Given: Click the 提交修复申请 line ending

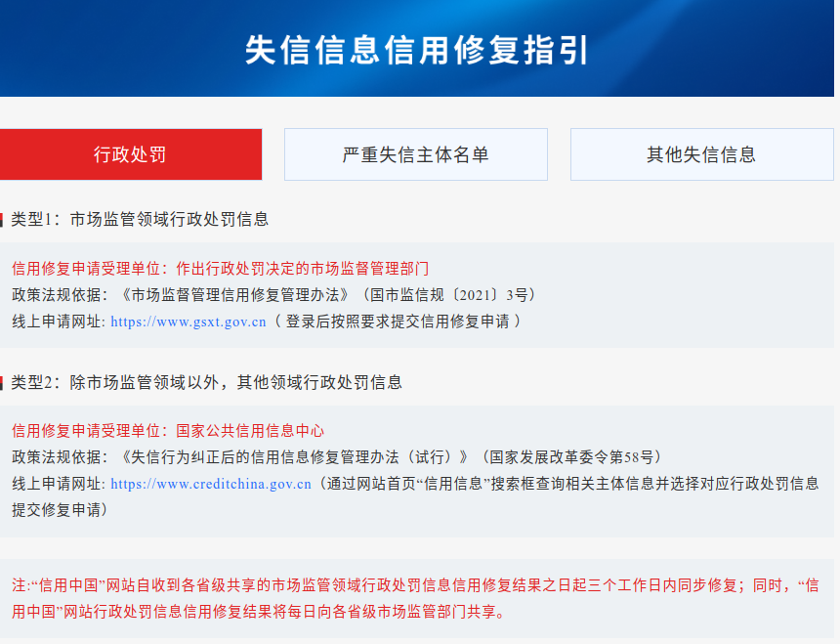Looking at the screenshot, I should click(60, 510).
